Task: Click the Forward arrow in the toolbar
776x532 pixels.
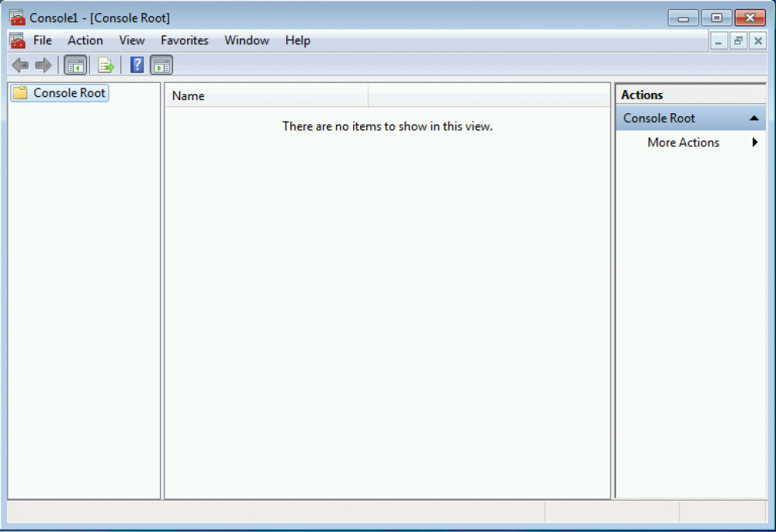Action: (43, 65)
